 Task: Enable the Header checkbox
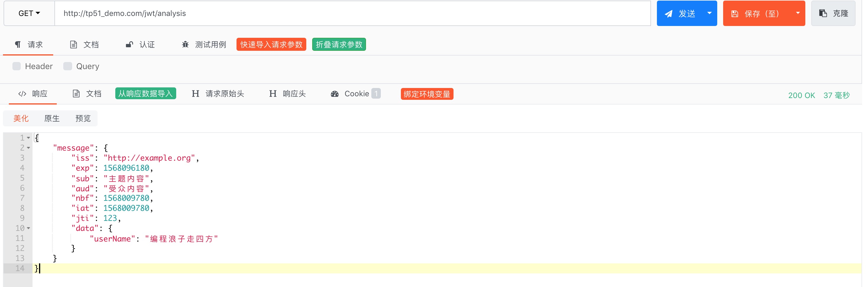tap(17, 66)
